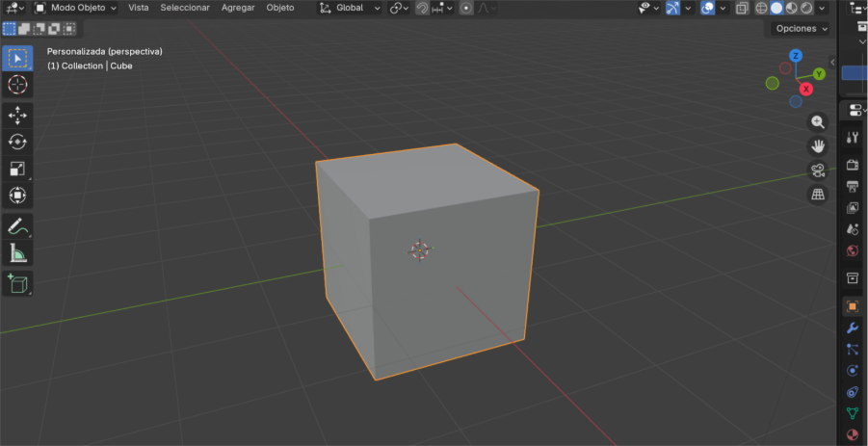This screenshot has width=868, height=446.
Task: Open the Object Data tab (green triangle)
Action: (853, 413)
